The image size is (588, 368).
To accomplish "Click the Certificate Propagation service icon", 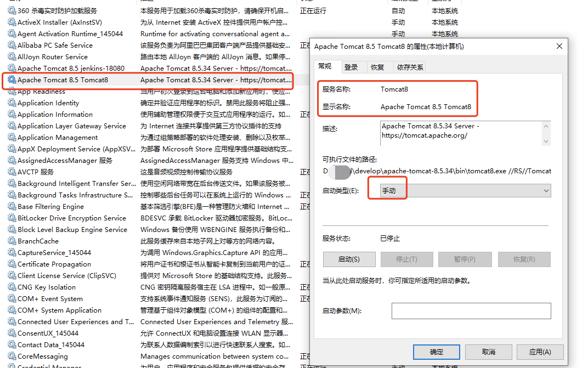I will [x=12, y=264].
